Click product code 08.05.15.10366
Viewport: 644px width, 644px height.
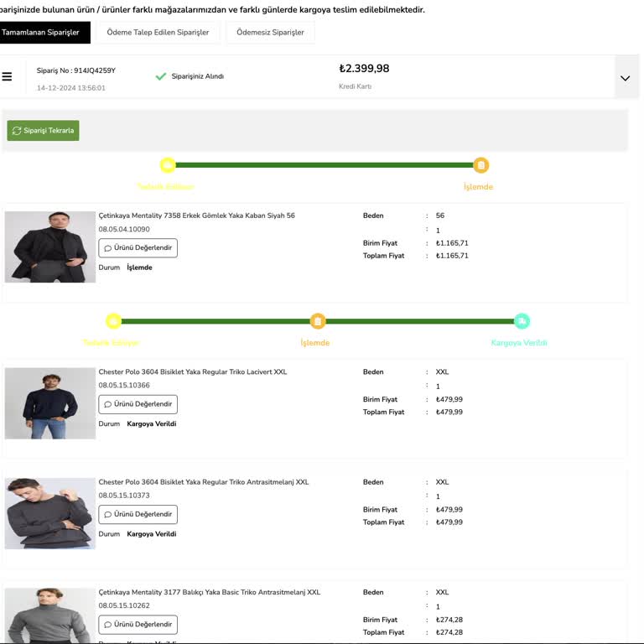[x=124, y=385]
